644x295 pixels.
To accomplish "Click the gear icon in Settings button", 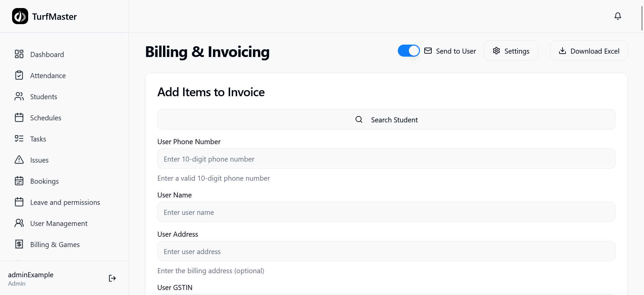I will (496, 51).
